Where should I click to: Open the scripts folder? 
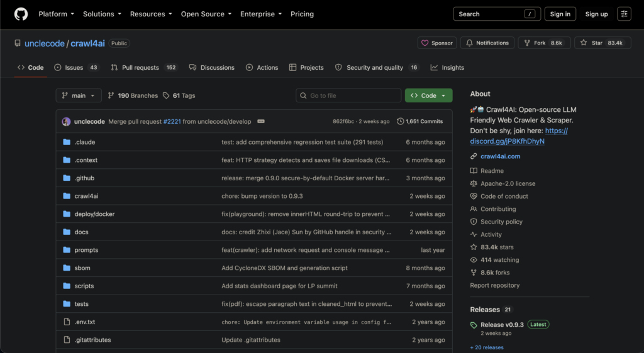(x=84, y=286)
